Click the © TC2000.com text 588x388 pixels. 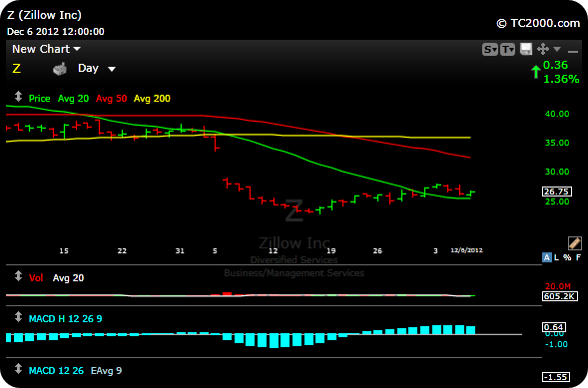pyautogui.click(x=538, y=23)
